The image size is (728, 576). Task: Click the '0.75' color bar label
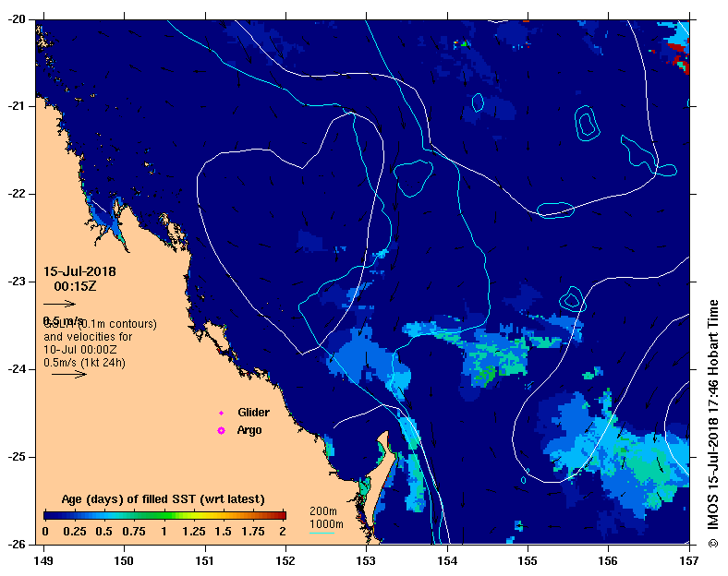pos(134,532)
